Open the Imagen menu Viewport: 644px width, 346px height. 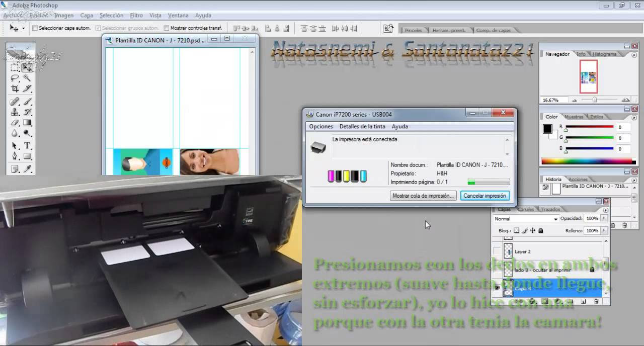coord(64,16)
